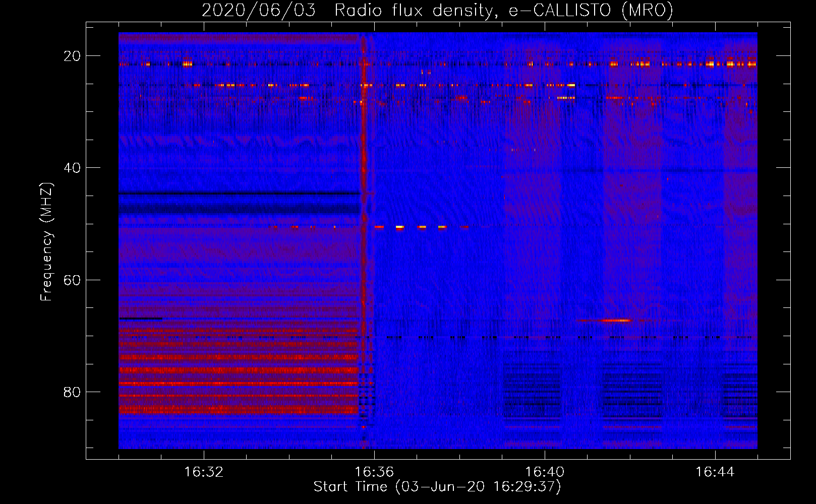Click the 16:32 time tick label
816x504 pixels.
point(204,472)
